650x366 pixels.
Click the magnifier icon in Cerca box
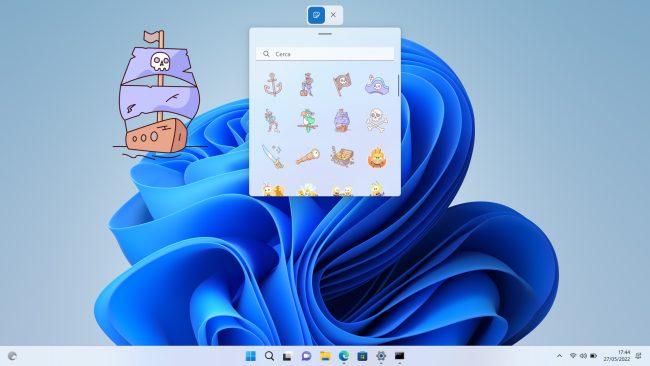(266, 54)
